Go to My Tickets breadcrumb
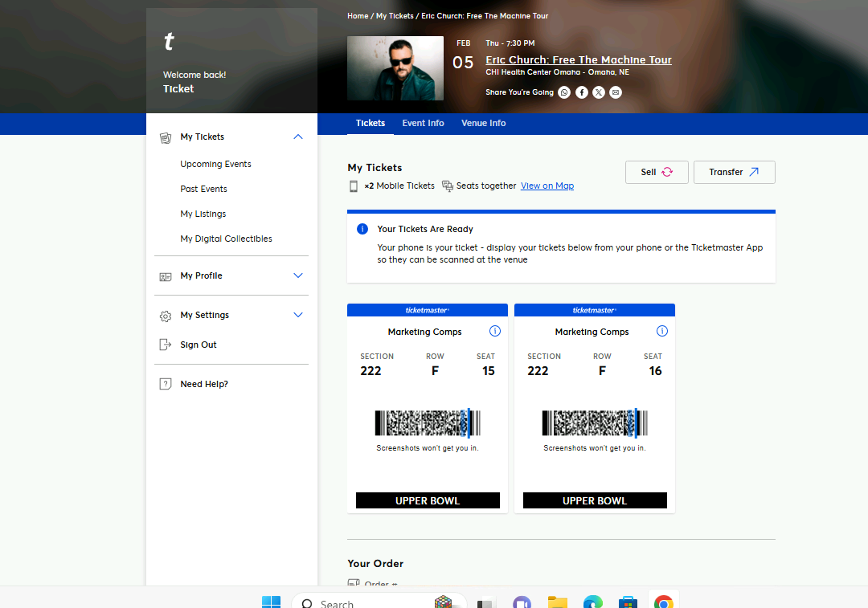This screenshot has width=868, height=608. tap(395, 16)
